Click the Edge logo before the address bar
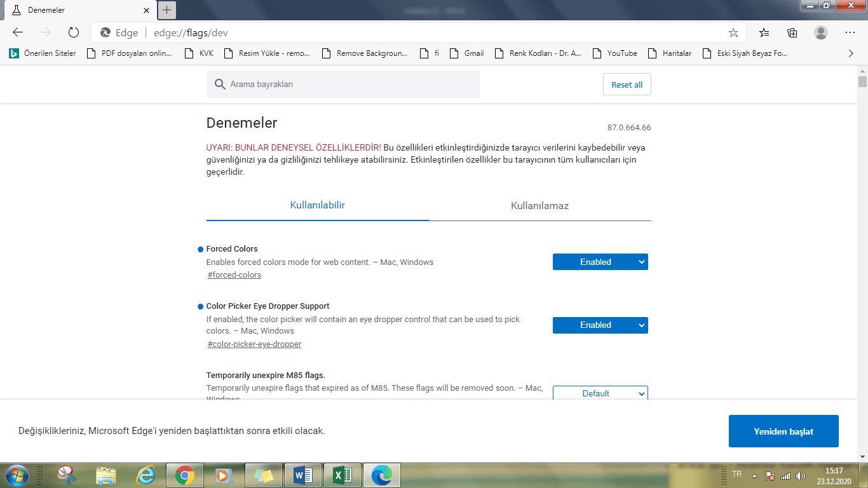The image size is (868, 488). tap(104, 32)
